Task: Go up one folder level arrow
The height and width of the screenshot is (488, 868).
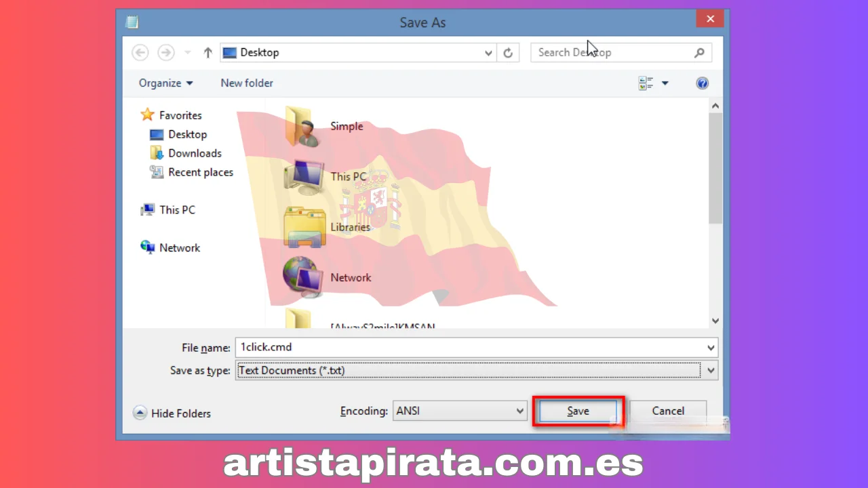Action: (208, 52)
